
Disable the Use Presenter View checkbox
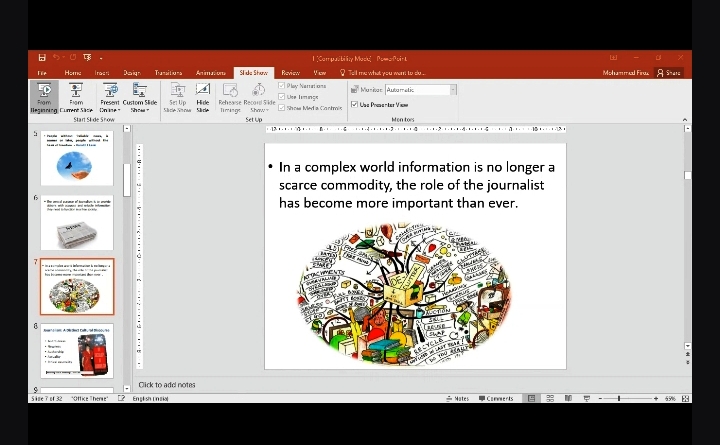click(355, 104)
